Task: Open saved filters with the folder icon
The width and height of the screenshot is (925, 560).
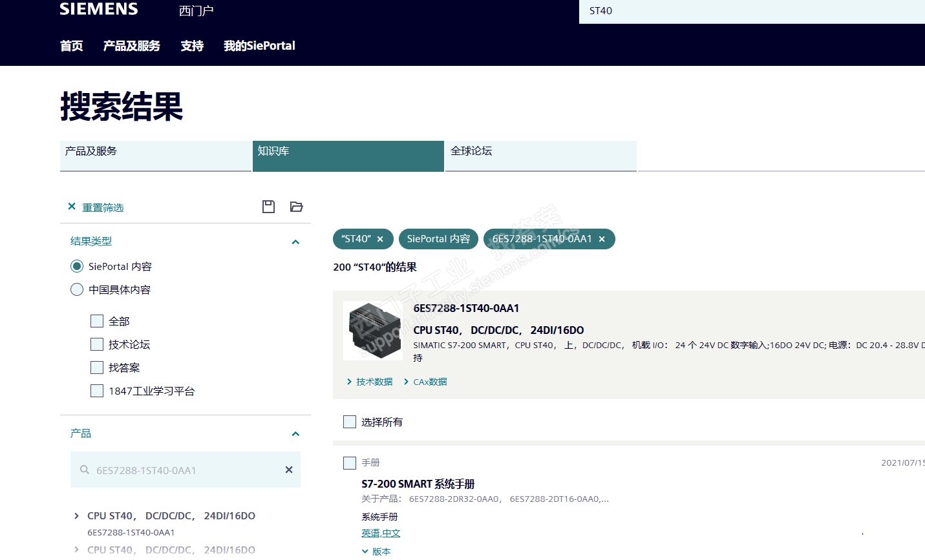Action: tap(297, 207)
